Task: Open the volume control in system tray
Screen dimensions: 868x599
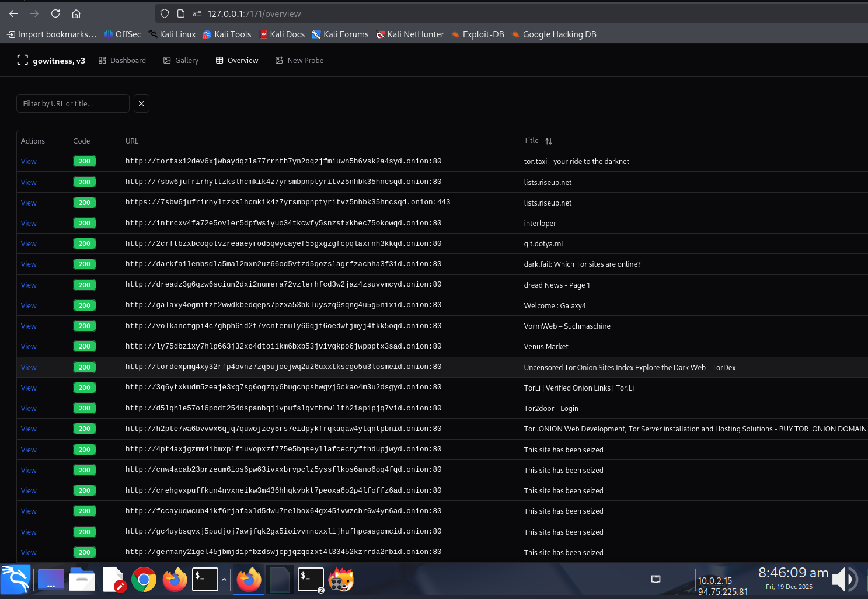Action: (845, 580)
